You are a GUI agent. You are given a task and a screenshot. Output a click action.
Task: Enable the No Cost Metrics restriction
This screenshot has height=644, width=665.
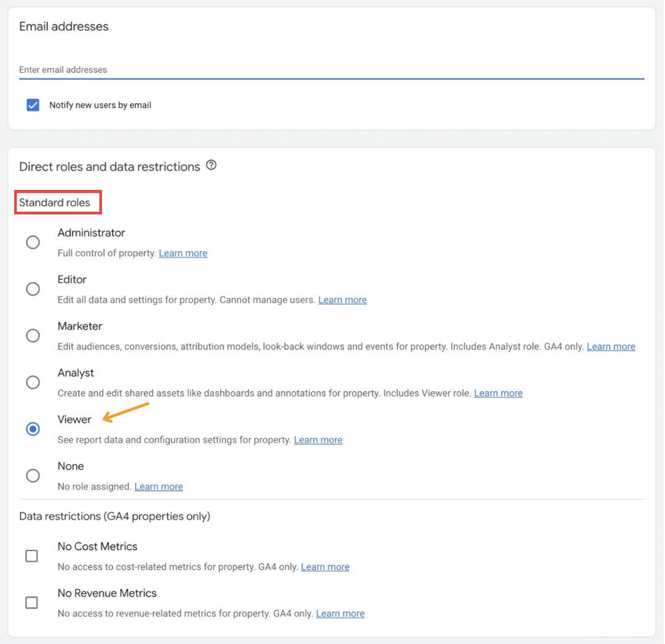(31, 556)
